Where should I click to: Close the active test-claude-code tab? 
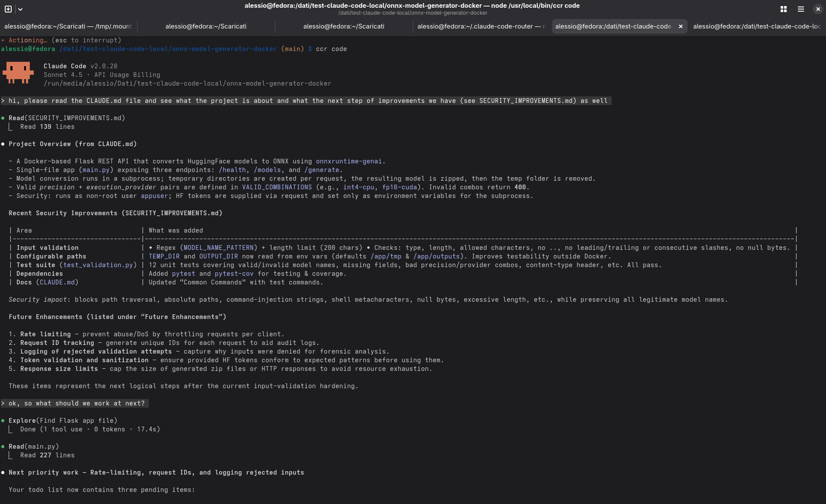pos(680,26)
